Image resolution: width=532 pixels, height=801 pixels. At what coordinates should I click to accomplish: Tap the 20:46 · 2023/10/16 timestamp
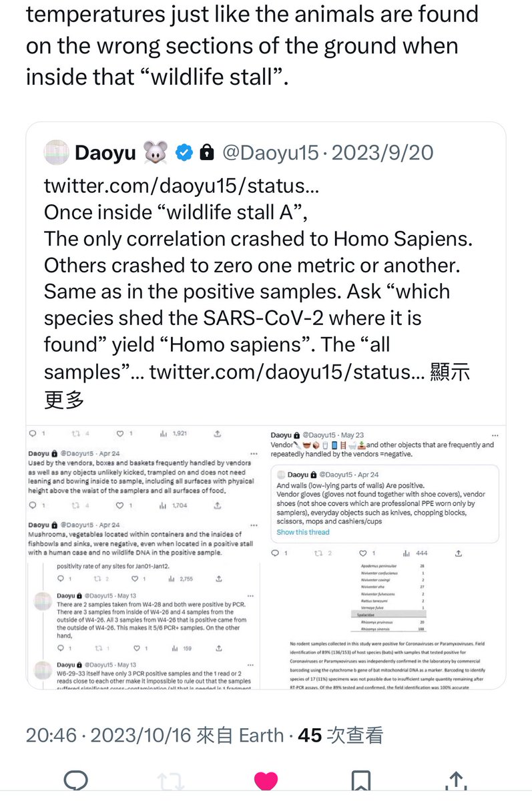click(110, 735)
